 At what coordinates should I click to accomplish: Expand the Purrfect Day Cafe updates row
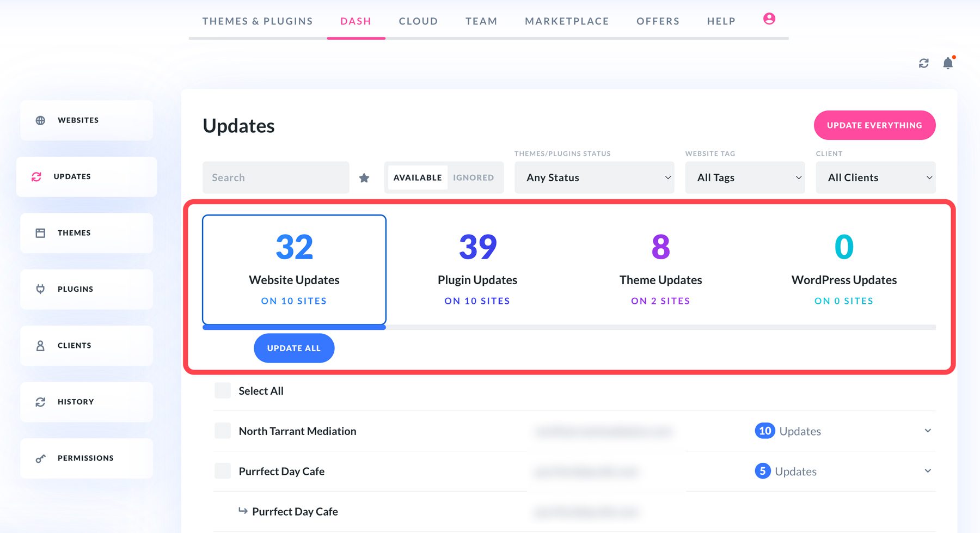[x=928, y=470]
